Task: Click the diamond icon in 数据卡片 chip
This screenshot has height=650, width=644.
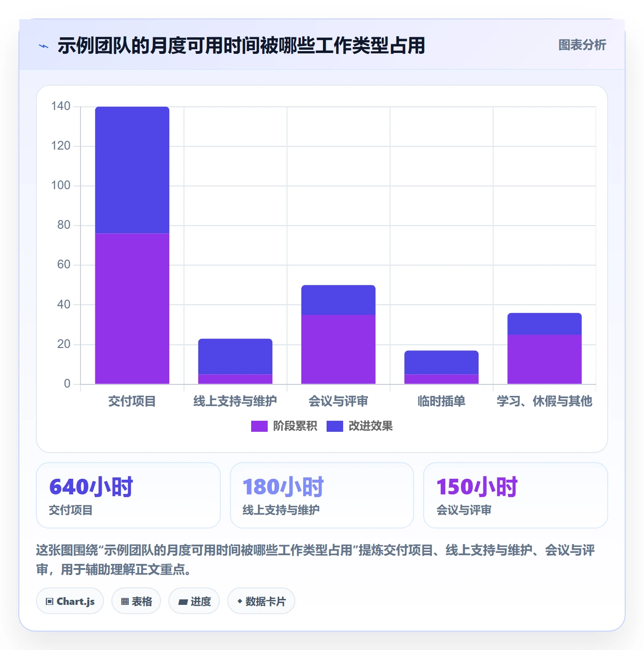Action: 240,601
